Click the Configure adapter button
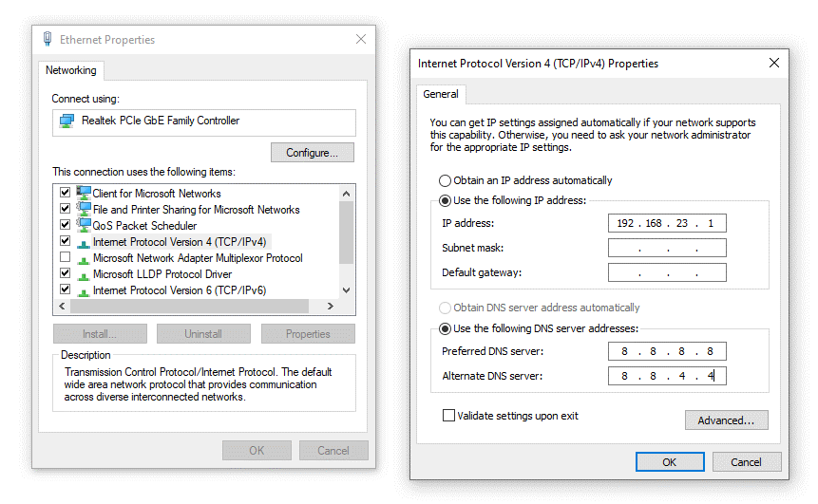818x504 pixels. tap(312, 153)
